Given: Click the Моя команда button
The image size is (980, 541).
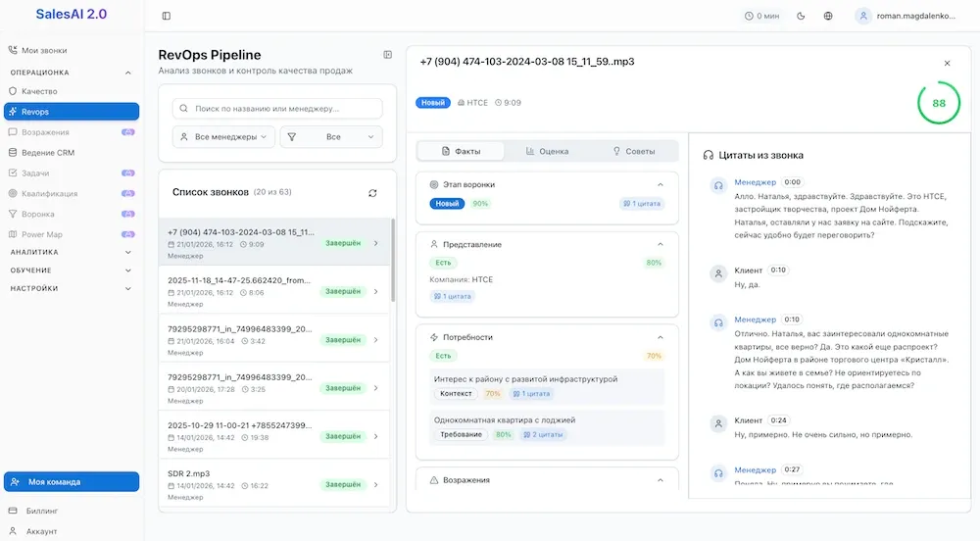Looking at the screenshot, I should [71, 481].
